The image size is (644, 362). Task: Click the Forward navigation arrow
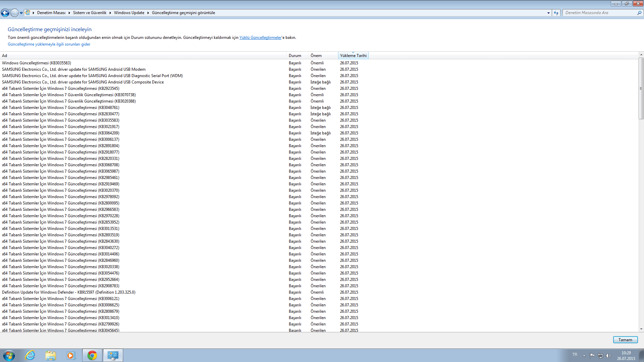coord(14,13)
